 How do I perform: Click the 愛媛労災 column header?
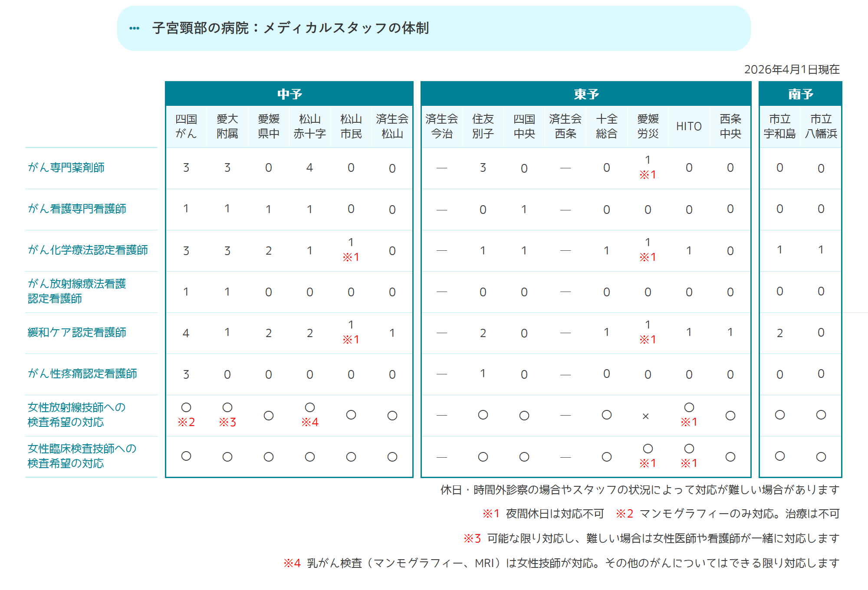[x=648, y=126]
